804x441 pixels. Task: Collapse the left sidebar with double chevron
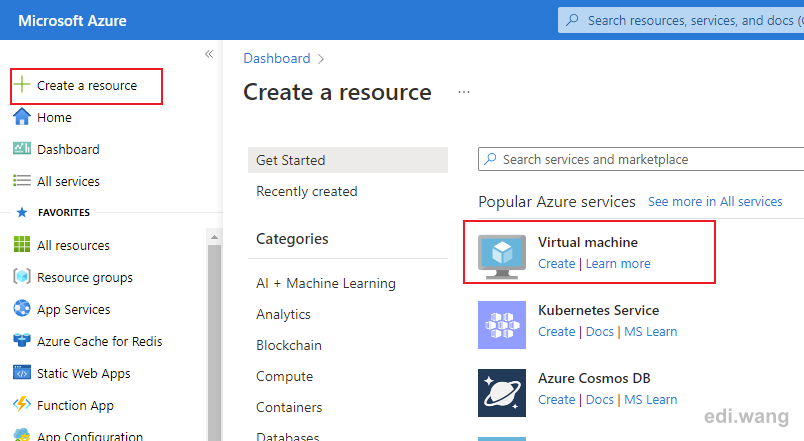pyautogui.click(x=209, y=54)
